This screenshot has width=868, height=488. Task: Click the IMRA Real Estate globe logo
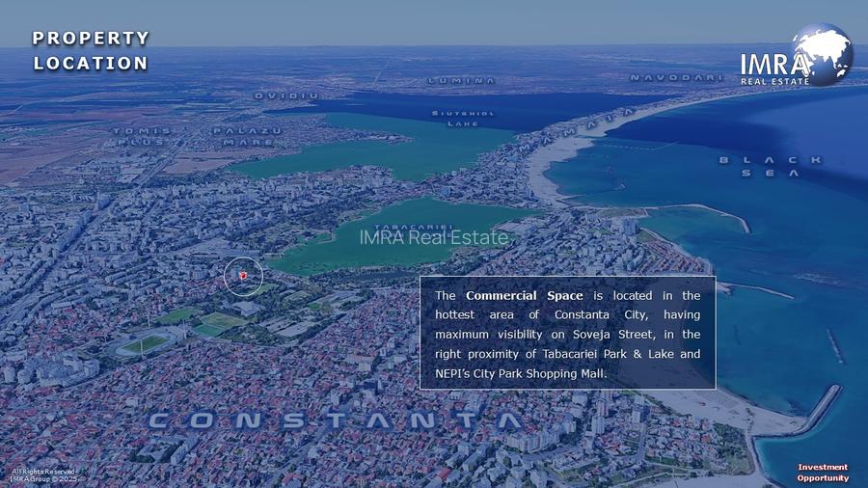(798, 55)
